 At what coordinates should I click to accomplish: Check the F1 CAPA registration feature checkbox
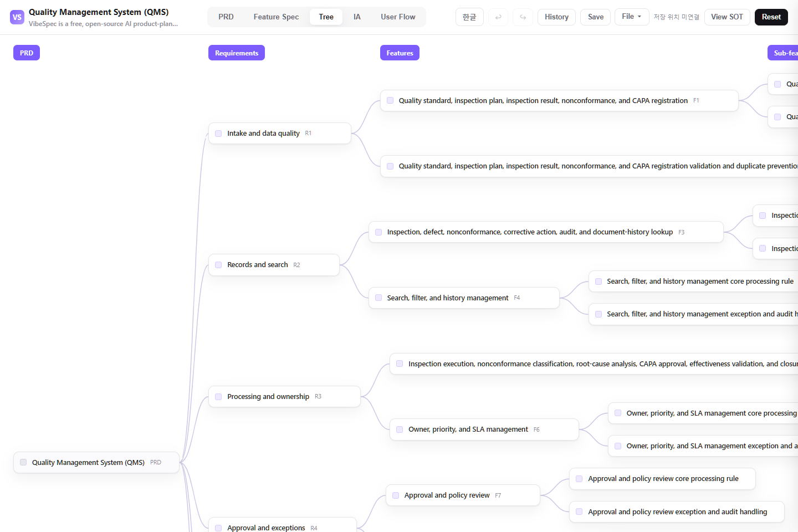click(390, 100)
